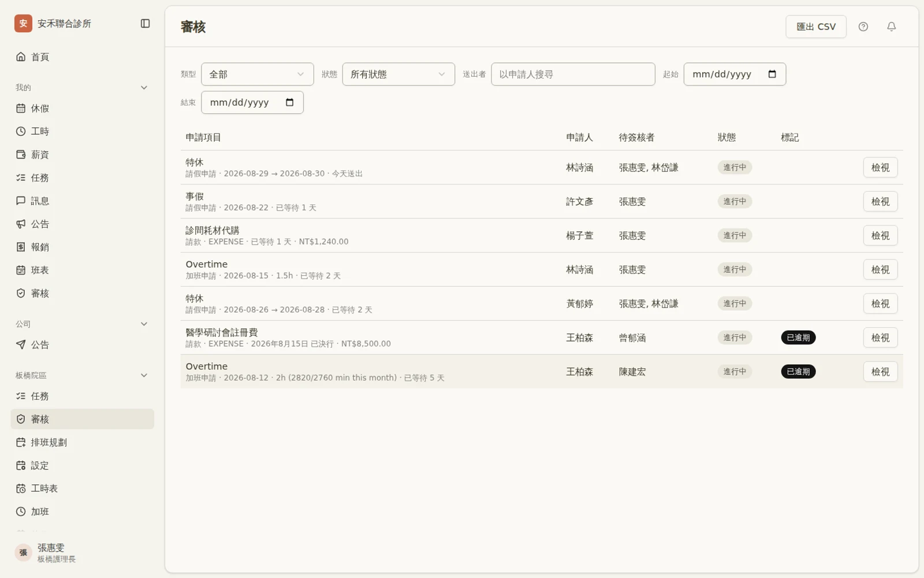This screenshot has width=924, height=578.
Task: Open 排班規劃 in sidebar
Action: pos(83,443)
